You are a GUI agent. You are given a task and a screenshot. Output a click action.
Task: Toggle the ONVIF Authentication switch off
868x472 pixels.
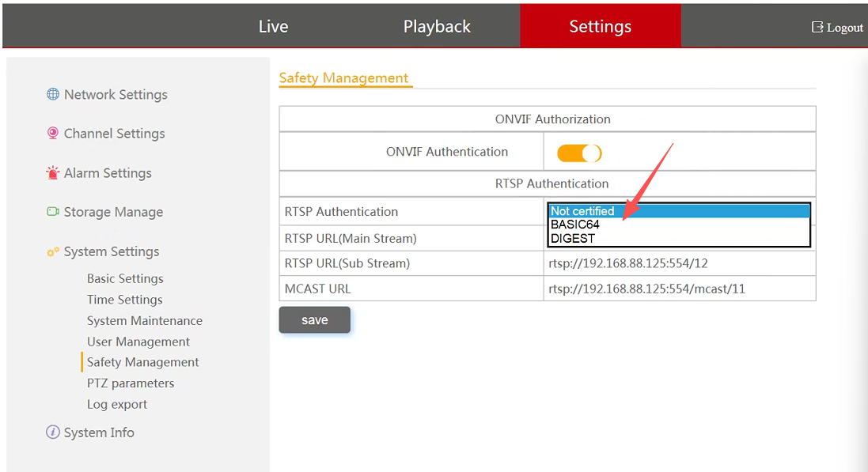click(x=579, y=153)
